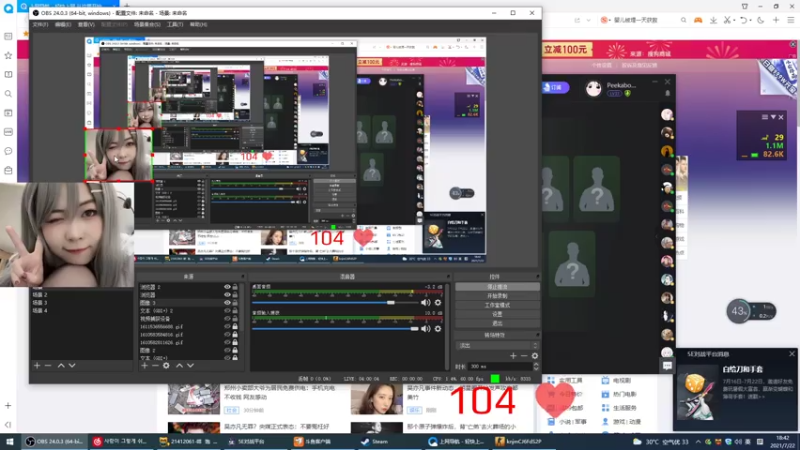Remove the scene transition with the minus icon
800x450 pixels.
524,356
